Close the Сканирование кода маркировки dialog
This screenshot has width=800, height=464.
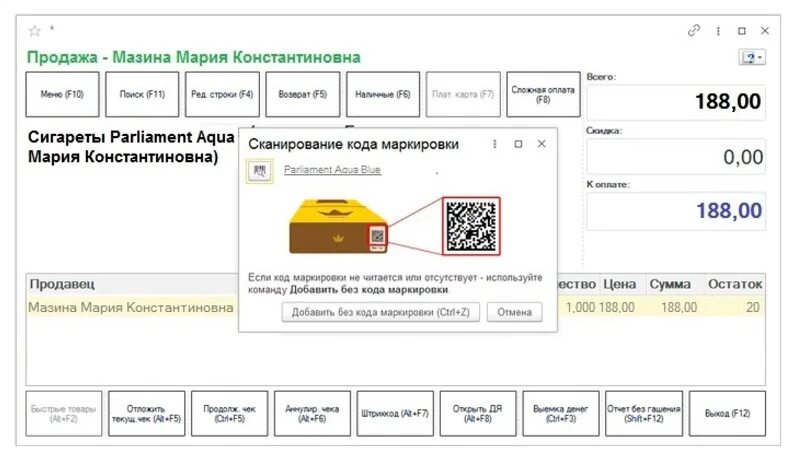pos(541,144)
